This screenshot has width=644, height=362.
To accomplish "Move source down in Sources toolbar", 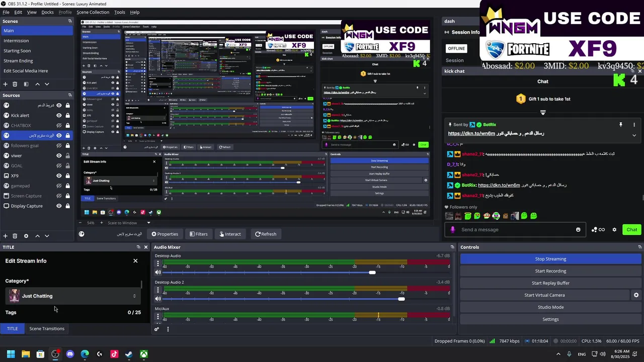I will [47, 236].
